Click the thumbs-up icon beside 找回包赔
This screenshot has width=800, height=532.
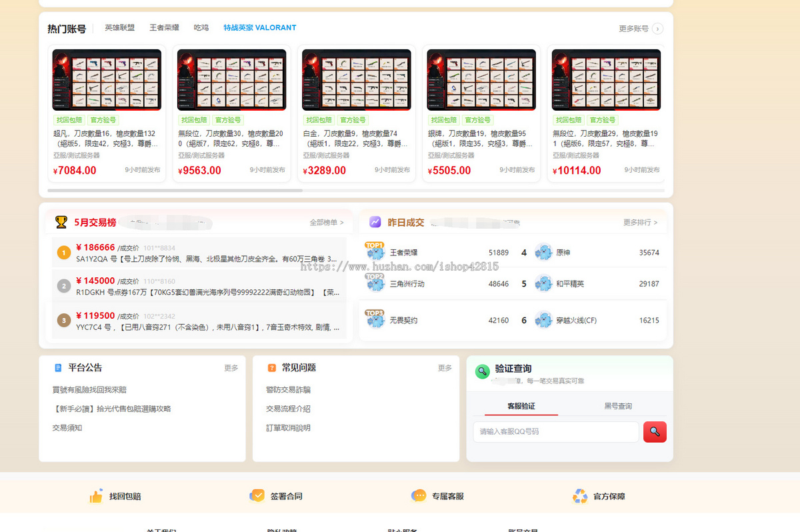[x=96, y=496]
